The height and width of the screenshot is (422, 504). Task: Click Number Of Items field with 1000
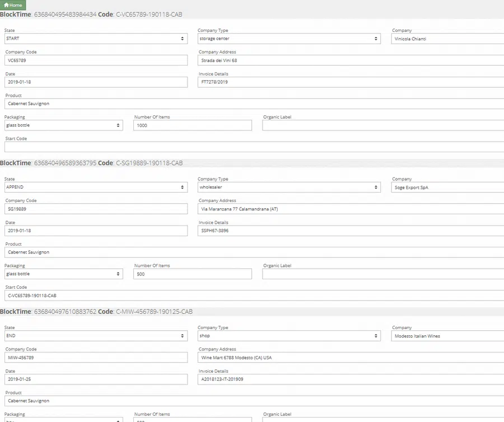click(193, 125)
